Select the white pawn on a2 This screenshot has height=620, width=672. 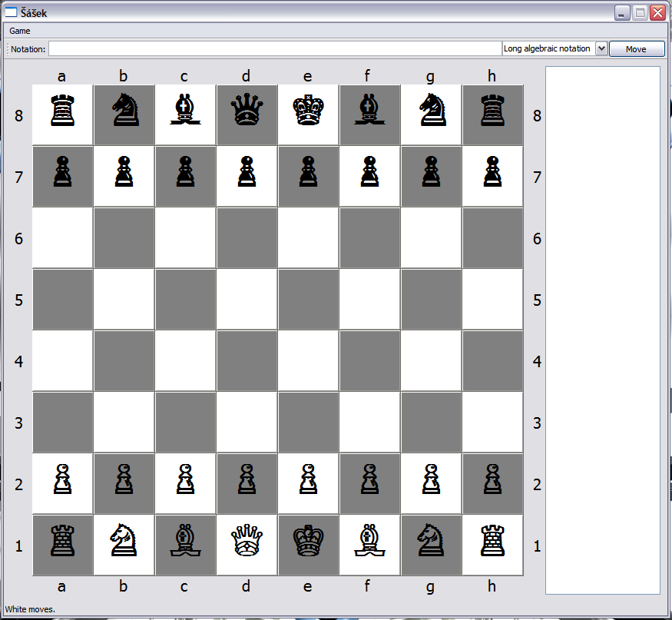coord(62,479)
